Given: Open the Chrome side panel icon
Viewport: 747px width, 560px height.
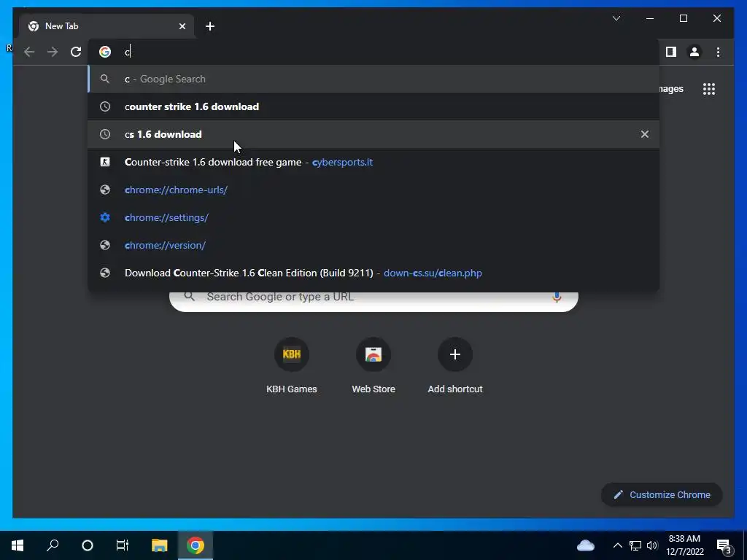Looking at the screenshot, I should [x=671, y=52].
